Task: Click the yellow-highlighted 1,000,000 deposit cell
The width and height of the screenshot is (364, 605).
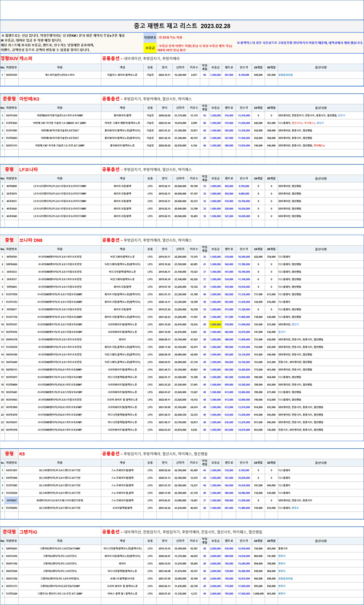Action: [215, 324]
